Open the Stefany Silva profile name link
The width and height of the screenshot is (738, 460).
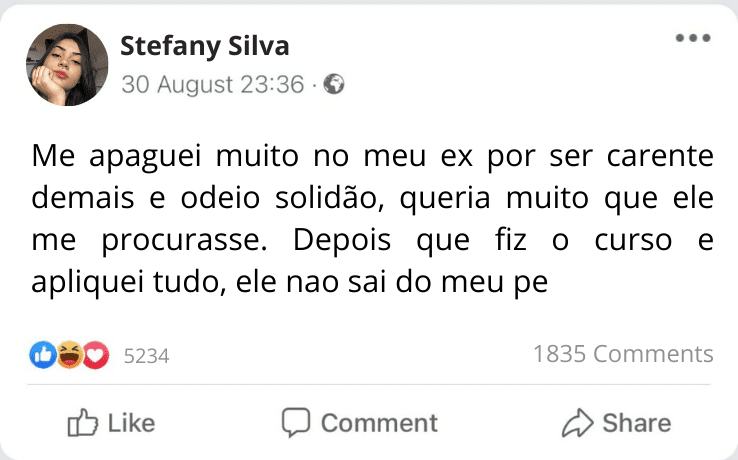(x=205, y=46)
